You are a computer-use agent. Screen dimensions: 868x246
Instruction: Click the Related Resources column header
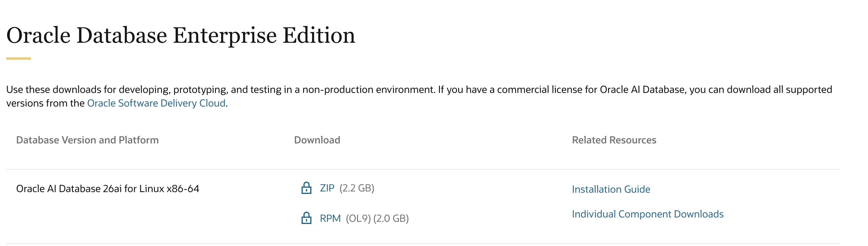[x=614, y=140]
